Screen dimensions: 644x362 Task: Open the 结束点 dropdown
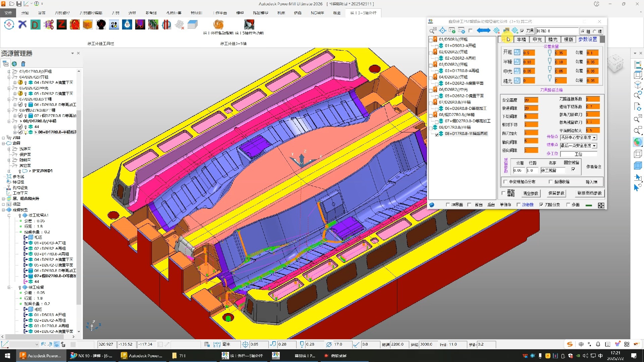[594, 145]
